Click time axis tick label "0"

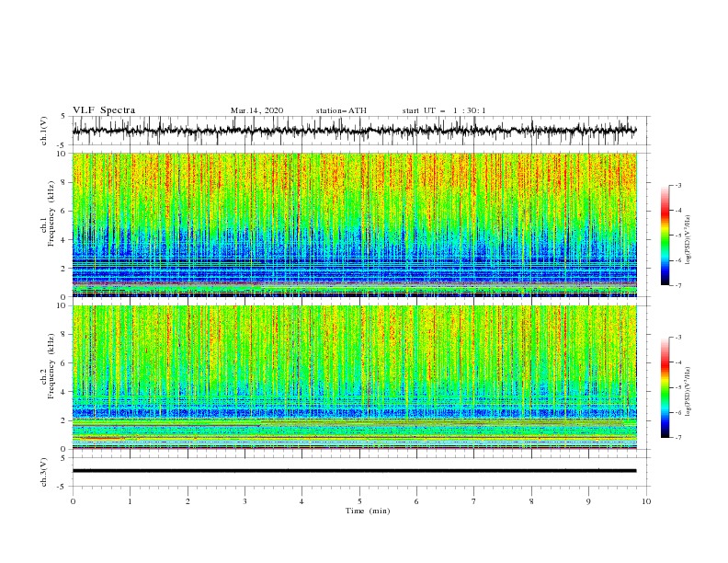[73, 501]
